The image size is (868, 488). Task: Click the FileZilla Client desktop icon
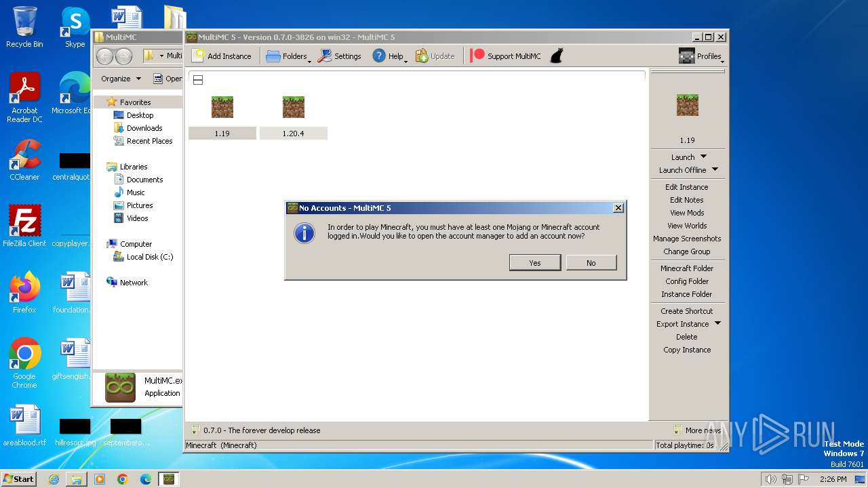(x=24, y=226)
